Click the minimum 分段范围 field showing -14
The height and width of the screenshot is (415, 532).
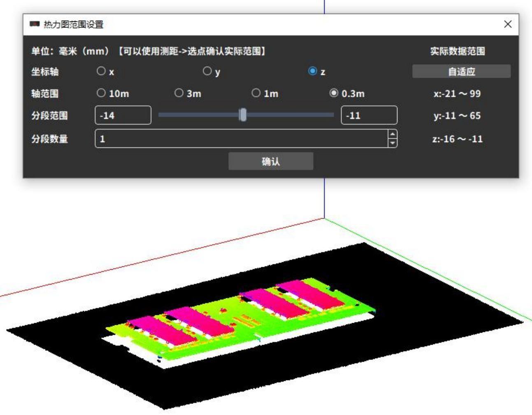tap(123, 115)
